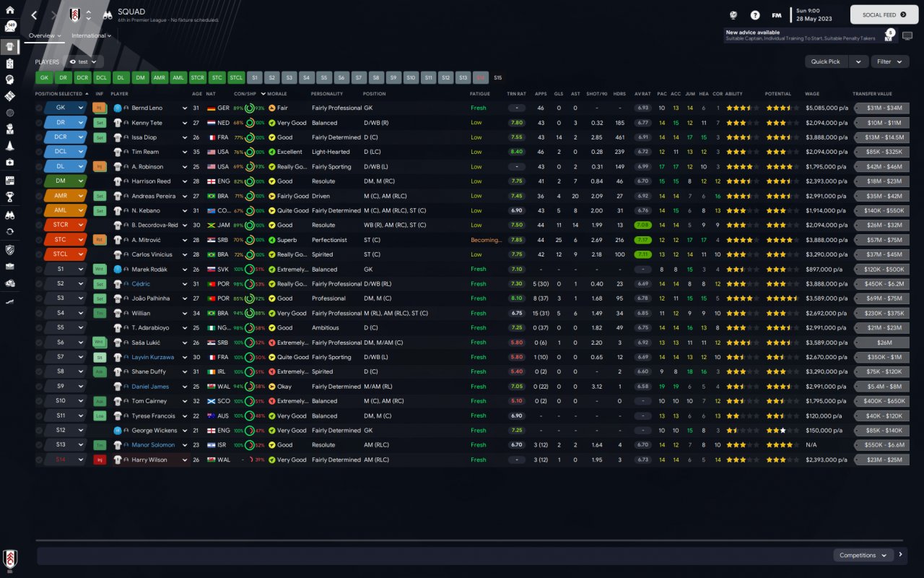Open the International tab menu

(92, 35)
